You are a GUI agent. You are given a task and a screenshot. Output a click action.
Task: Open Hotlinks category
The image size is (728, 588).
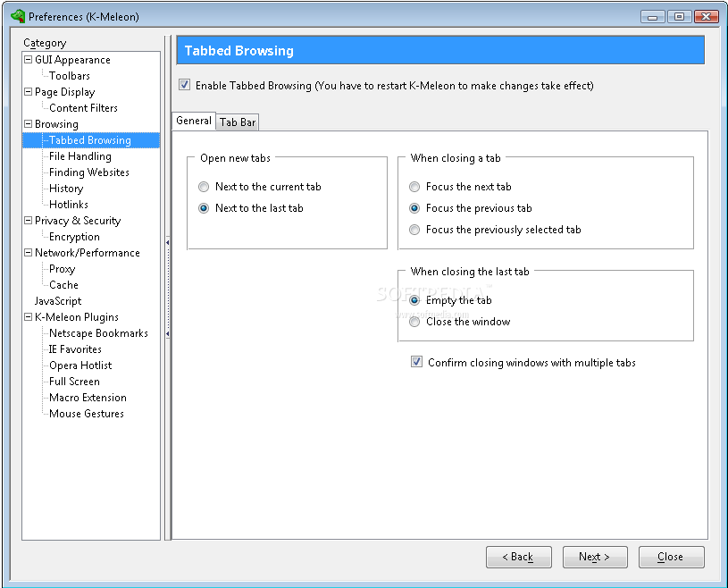tap(69, 205)
